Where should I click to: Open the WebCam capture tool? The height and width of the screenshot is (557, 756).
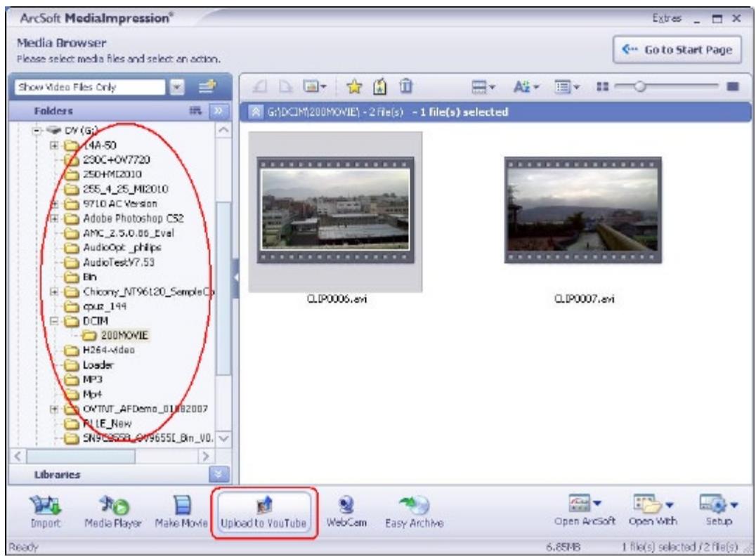[x=346, y=512]
